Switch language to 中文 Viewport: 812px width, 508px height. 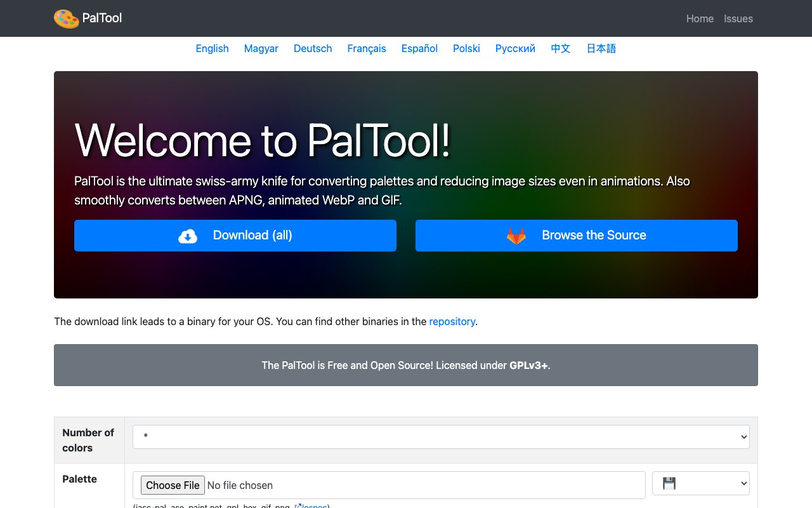click(x=561, y=48)
